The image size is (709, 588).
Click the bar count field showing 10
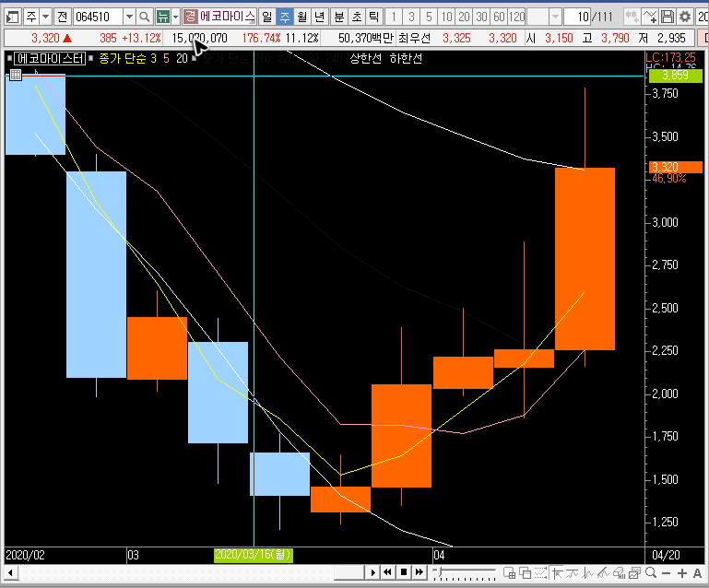click(577, 18)
